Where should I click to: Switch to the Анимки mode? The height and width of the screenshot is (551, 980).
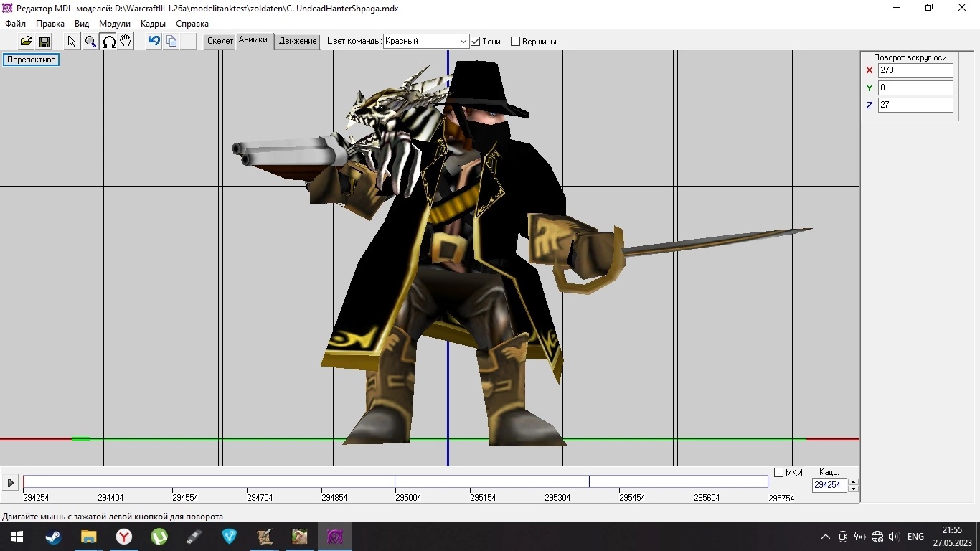click(x=253, y=40)
